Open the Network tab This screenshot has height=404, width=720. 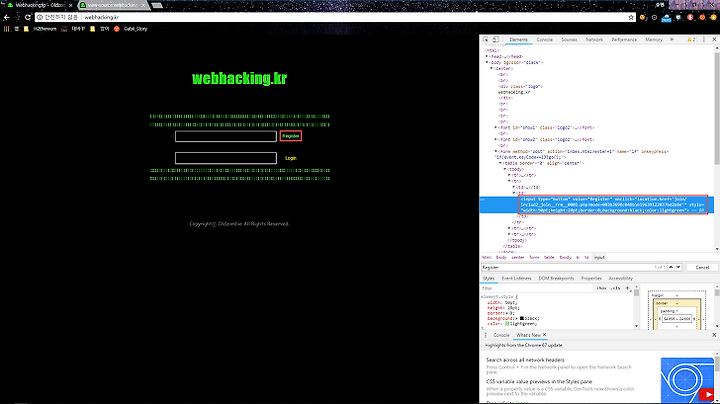pyautogui.click(x=594, y=40)
